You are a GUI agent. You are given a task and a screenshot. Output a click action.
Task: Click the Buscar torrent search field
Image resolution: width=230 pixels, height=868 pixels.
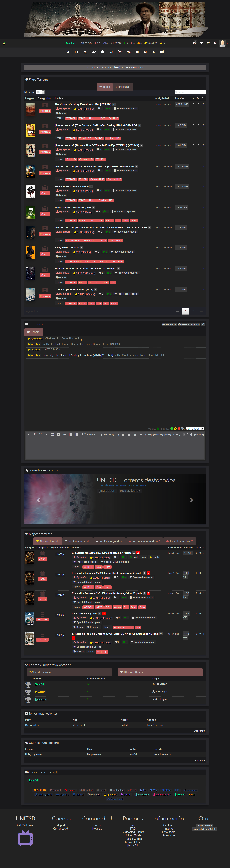coord(190,92)
